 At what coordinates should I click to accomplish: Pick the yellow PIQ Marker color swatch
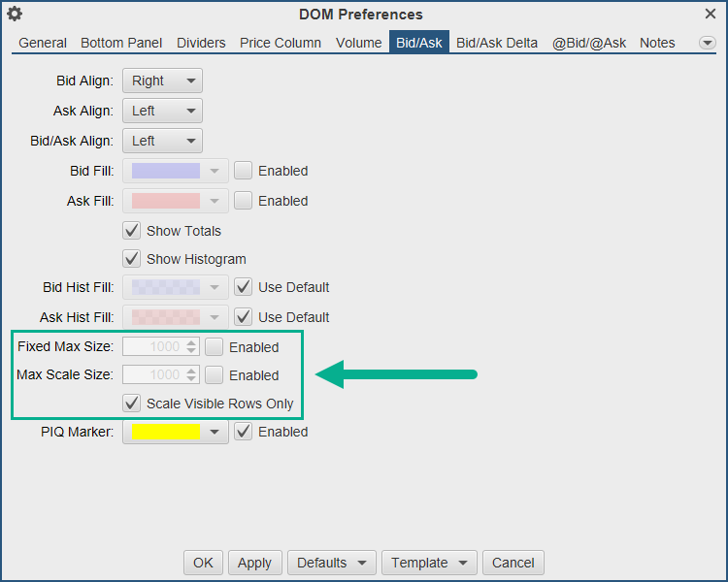tap(165, 432)
